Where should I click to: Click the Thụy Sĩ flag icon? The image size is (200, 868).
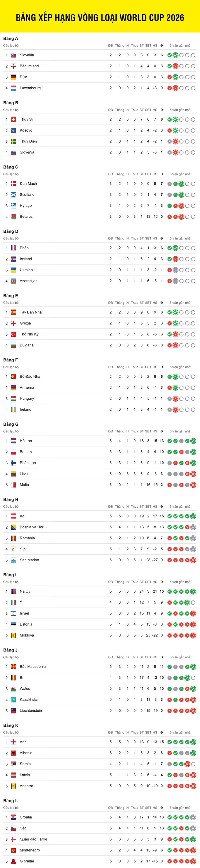pos(13,120)
